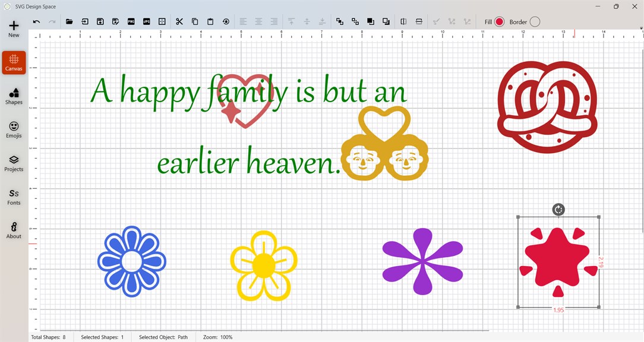Click "Selected Shapes: 1" in status bar
The width and height of the screenshot is (644, 342).
[102, 337]
